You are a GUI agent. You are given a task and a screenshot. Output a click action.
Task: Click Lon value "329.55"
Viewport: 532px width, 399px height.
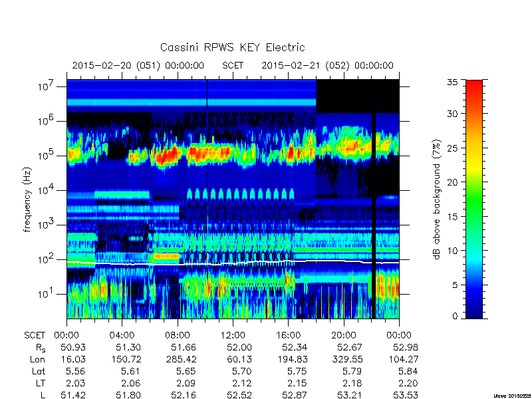click(x=347, y=359)
